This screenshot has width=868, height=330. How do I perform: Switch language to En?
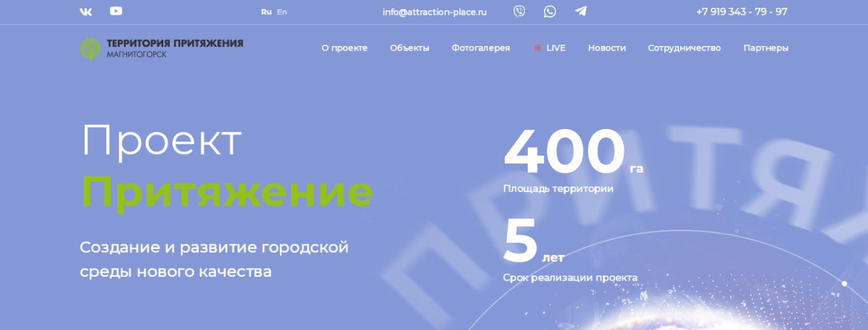282,12
